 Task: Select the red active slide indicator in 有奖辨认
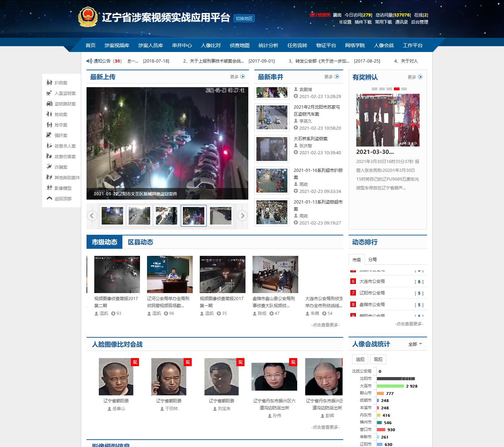coord(397,89)
